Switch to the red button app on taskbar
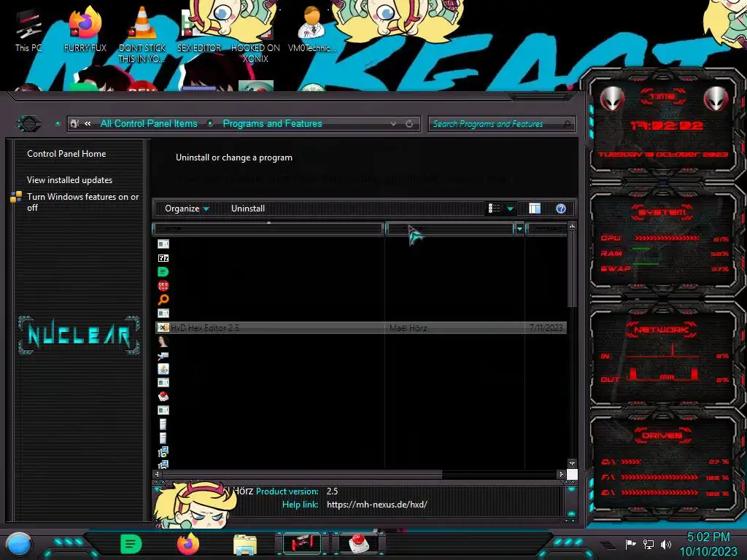 (x=359, y=543)
